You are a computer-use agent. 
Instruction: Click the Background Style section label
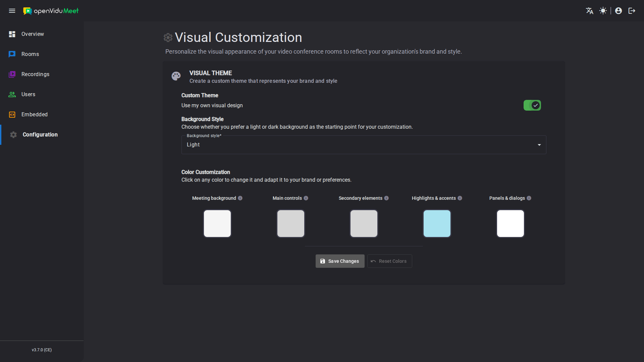[202, 119]
